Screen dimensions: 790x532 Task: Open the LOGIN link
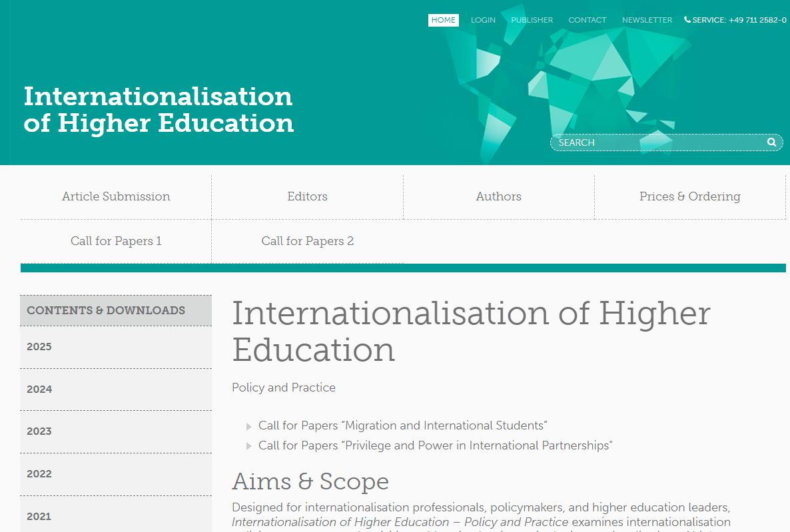tap(483, 20)
